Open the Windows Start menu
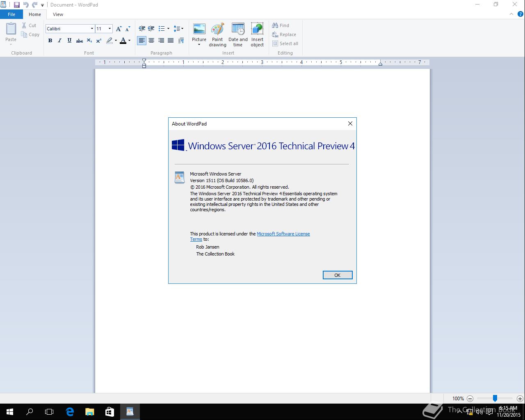525x420 pixels. point(10,412)
